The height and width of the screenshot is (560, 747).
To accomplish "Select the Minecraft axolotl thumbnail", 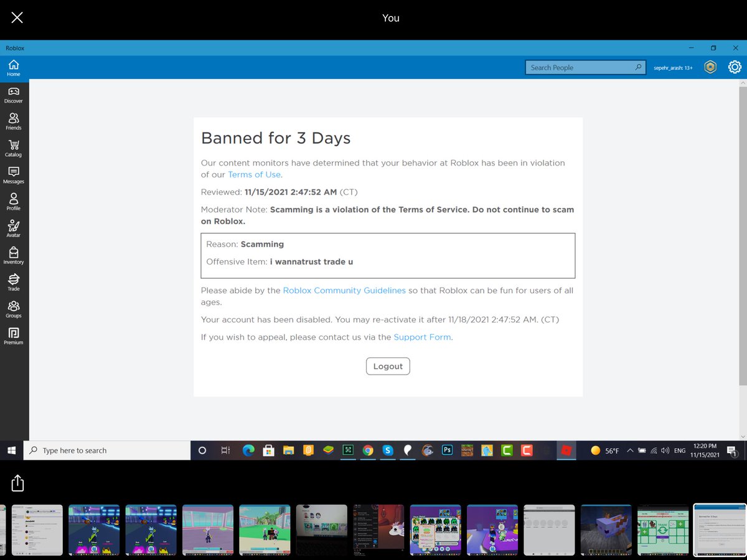I will (x=606, y=530).
